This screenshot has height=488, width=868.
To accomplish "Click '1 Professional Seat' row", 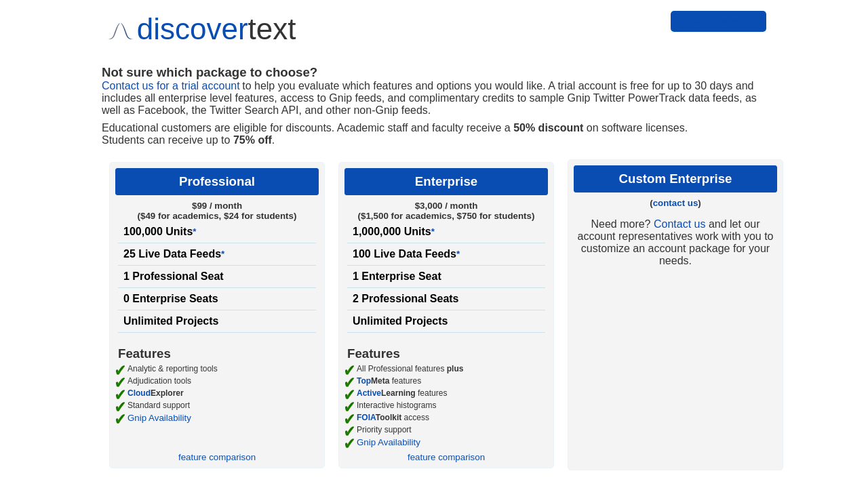I will coord(217,277).
